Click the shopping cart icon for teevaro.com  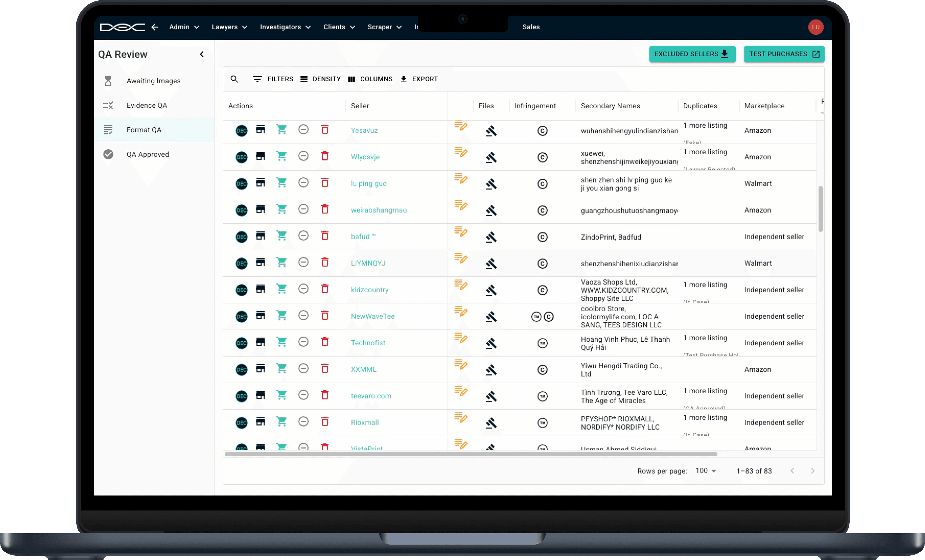[x=282, y=395]
